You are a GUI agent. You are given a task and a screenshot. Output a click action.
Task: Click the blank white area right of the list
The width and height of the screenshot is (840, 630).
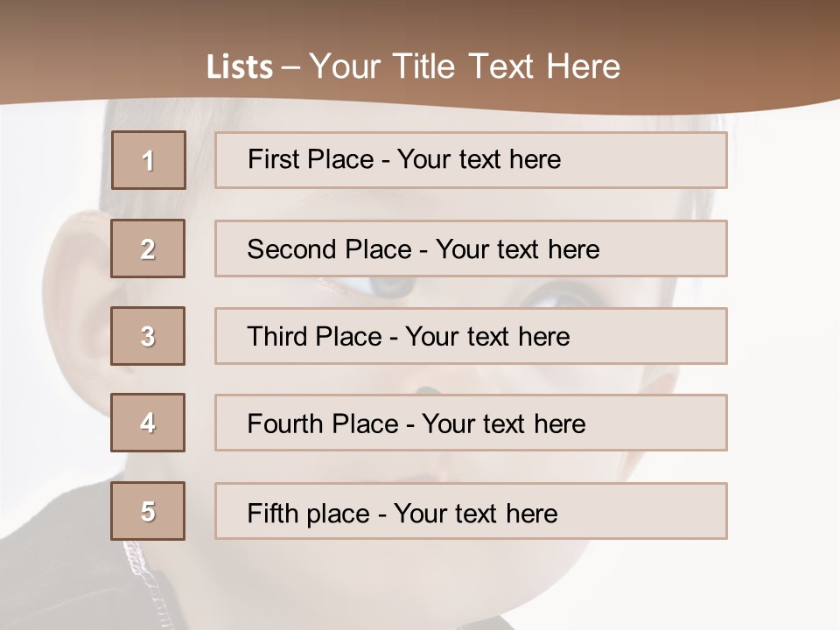click(x=783, y=350)
